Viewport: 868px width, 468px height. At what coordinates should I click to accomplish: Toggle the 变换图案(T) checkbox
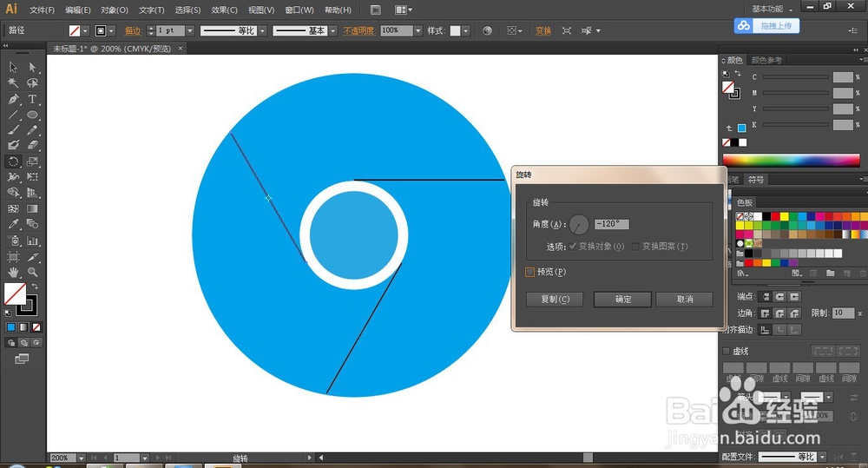click(635, 247)
